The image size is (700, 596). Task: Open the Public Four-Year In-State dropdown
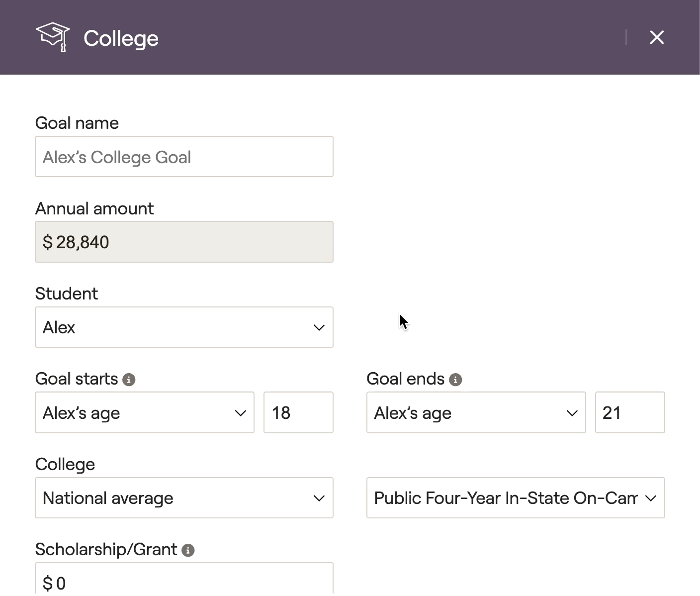coord(516,498)
